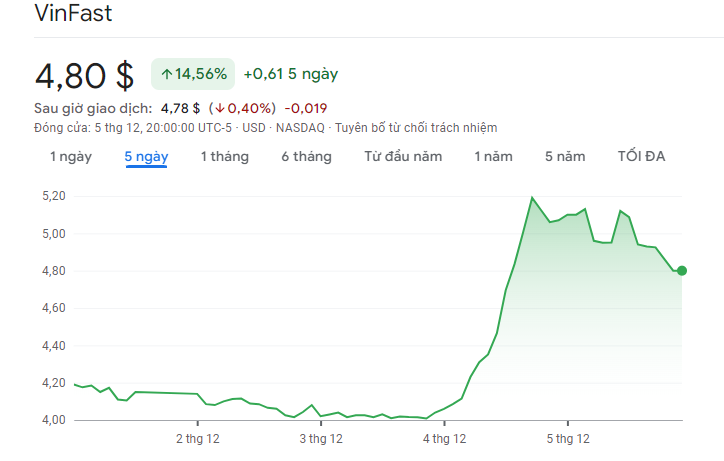724x461 pixels.
Task: Select the '5 ngày' time range tab
Action: coord(146,157)
